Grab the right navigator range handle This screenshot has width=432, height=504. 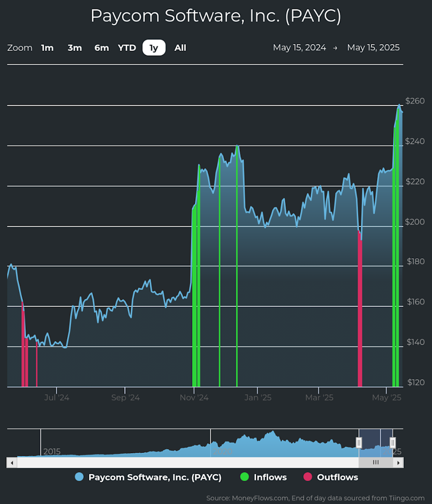click(x=392, y=443)
